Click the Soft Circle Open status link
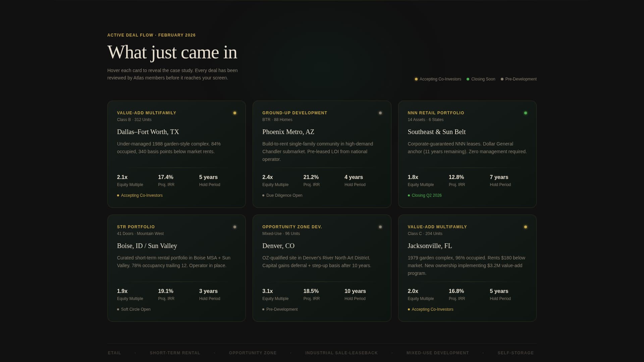 coord(133,309)
